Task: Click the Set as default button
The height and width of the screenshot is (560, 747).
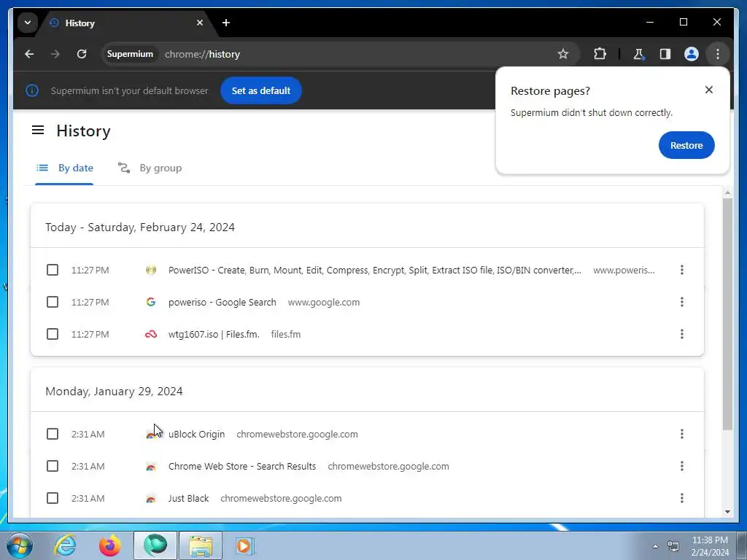Action: (x=261, y=90)
